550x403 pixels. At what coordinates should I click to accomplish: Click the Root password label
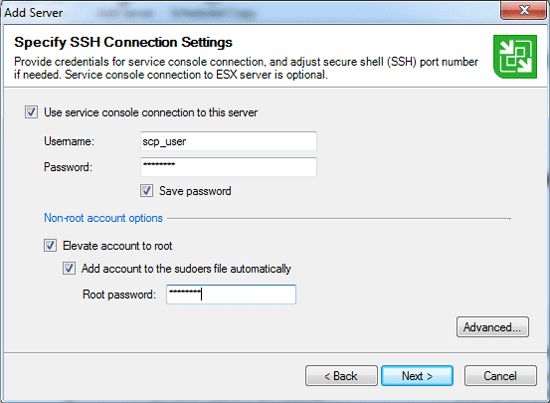[119, 294]
